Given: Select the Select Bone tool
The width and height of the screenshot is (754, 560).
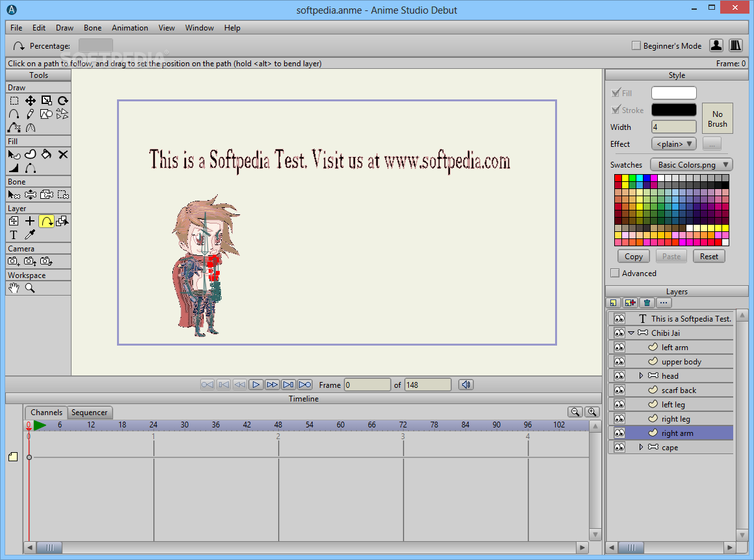Looking at the screenshot, I should pos(14,195).
